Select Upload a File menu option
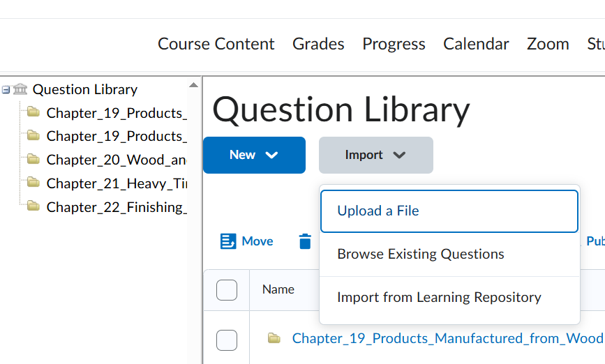Screen dimensions: 605x364 pos(449,211)
